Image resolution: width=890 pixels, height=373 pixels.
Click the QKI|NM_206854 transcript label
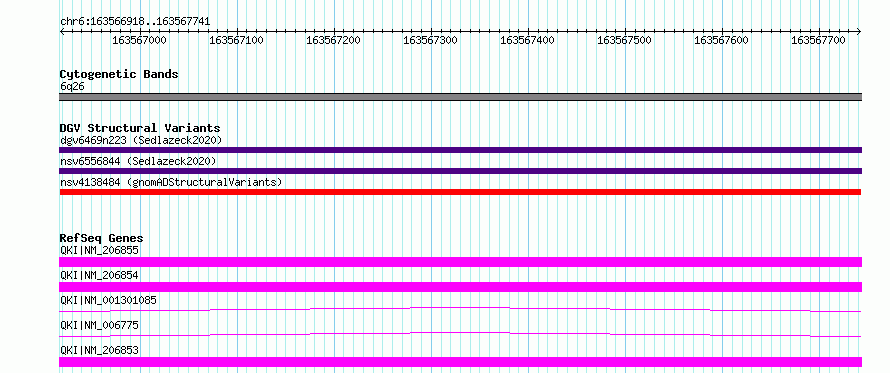coord(99,275)
